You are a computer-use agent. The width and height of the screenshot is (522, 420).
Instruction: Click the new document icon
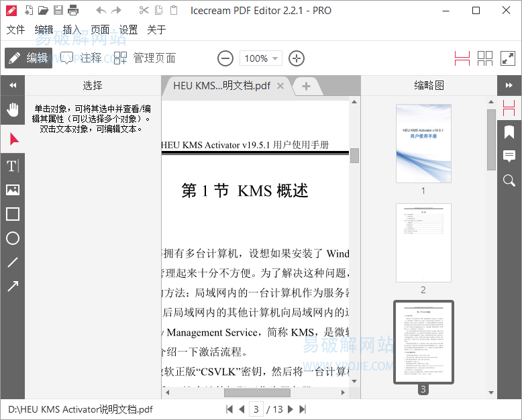(x=29, y=10)
